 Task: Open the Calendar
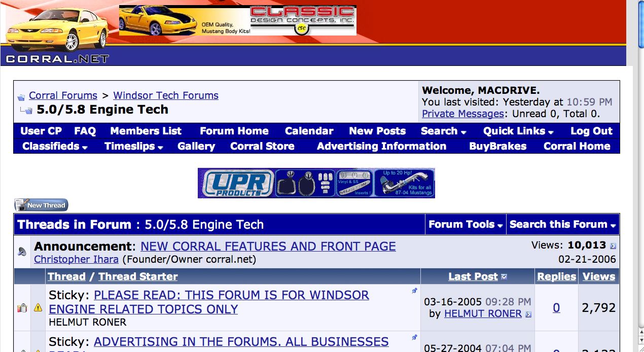309,131
